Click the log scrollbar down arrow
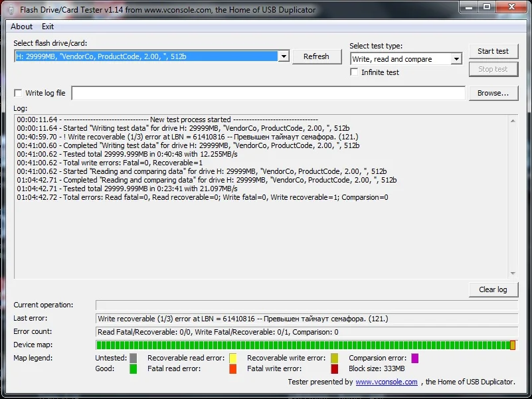532x399 pixels. click(x=513, y=274)
